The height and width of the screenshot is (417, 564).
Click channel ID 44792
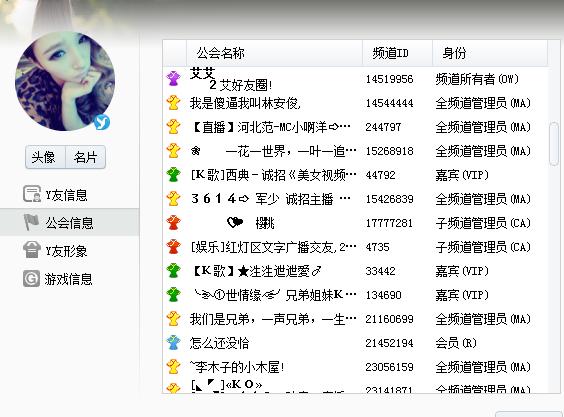coord(380,175)
